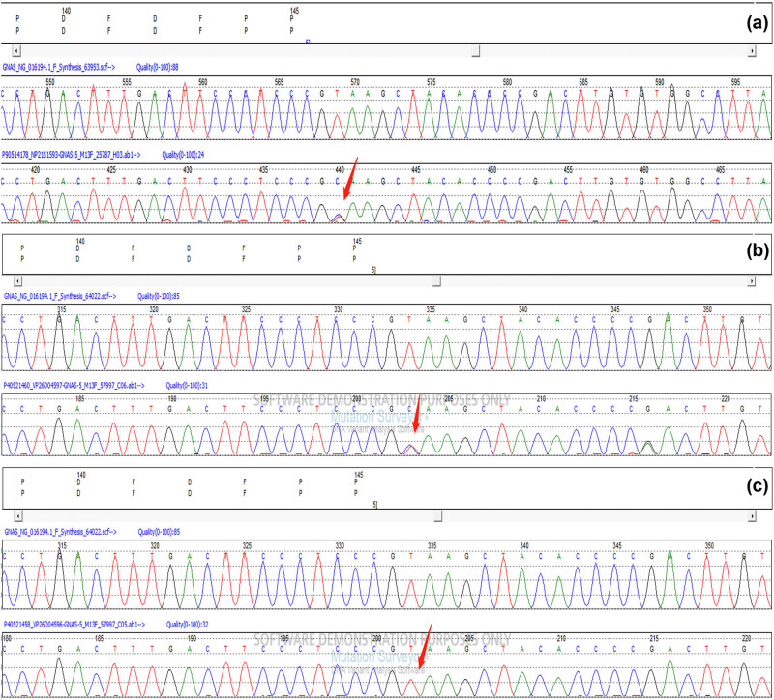Select the panel (b) scrollbar thumb
This screenshot has height=700, width=774.
click(x=437, y=280)
